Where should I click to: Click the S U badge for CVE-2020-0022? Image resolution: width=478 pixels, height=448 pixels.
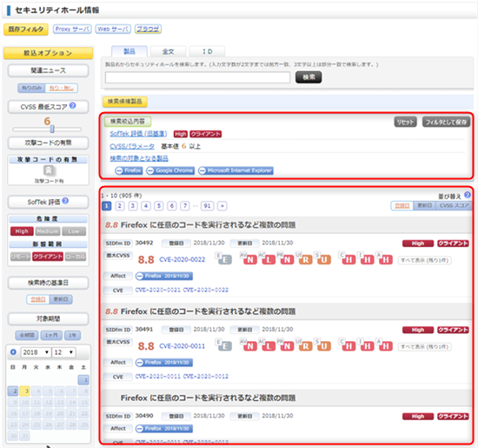pyautogui.click(x=322, y=258)
